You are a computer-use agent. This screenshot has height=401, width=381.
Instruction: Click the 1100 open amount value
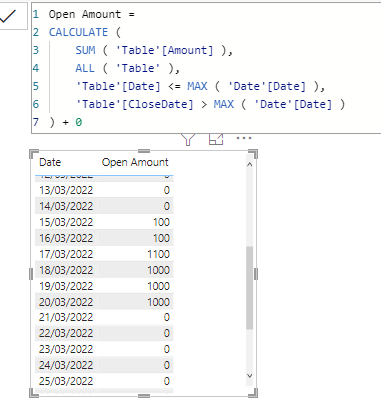[x=159, y=254]
